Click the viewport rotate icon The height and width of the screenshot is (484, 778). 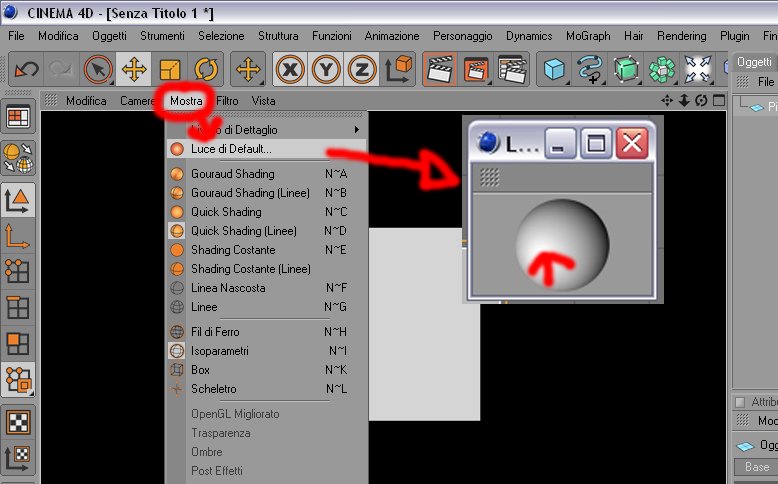(x=701, y=101)
